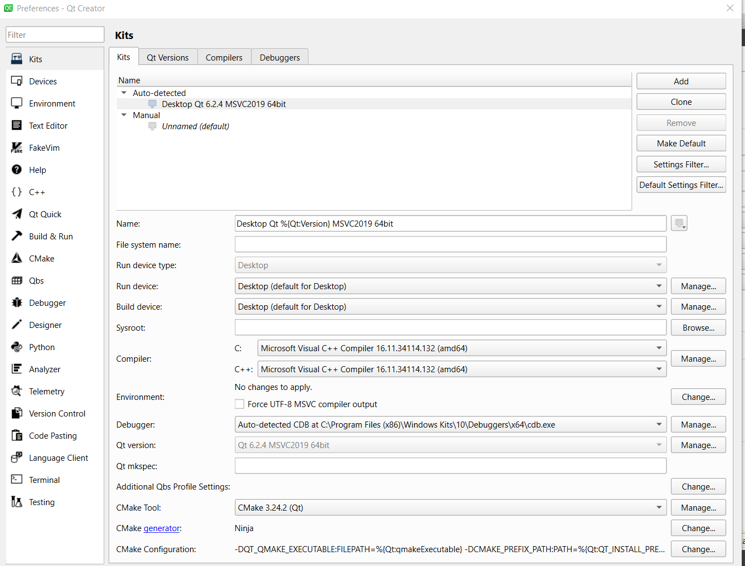Select the Version Control icon

[17, 414]
